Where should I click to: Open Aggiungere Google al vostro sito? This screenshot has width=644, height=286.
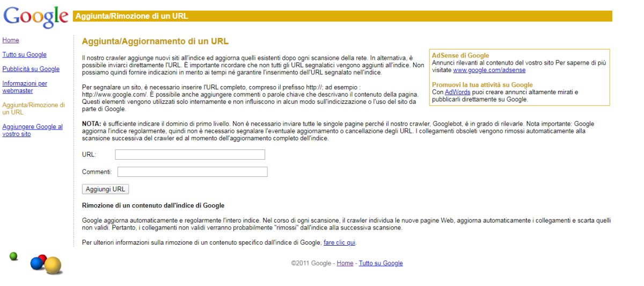[x=33, y=130]
